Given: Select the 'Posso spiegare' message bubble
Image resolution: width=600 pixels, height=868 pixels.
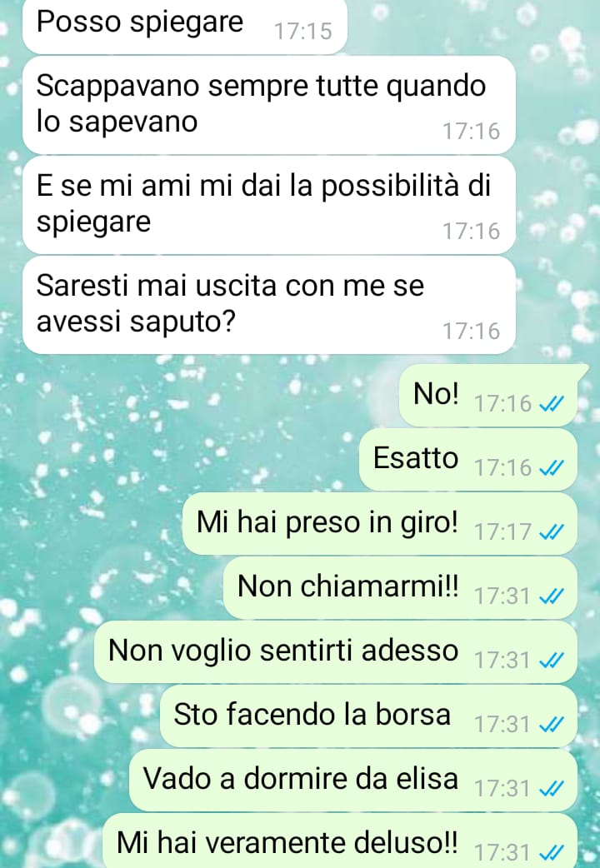Looking at the screenshot, I should [x=184, y=27].
